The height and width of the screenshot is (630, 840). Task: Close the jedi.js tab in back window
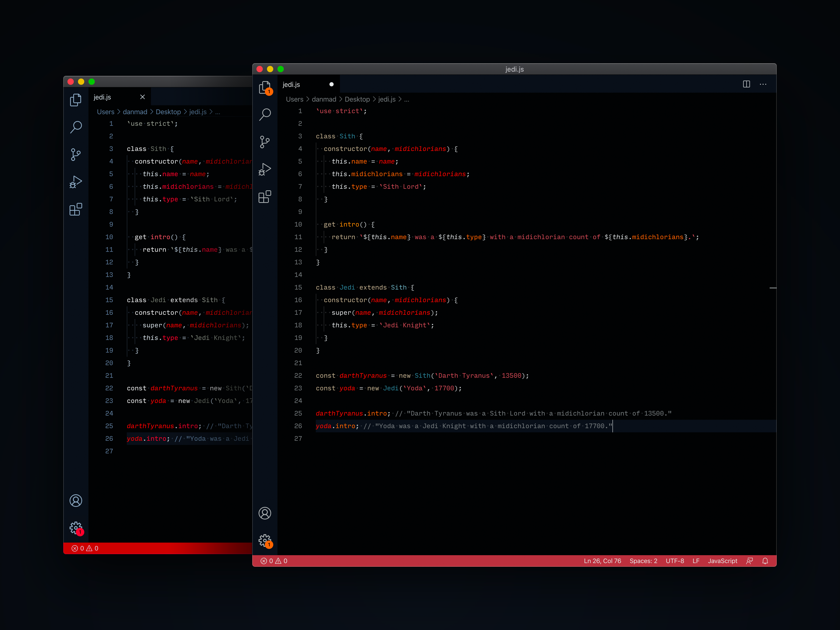click(142, 97)
